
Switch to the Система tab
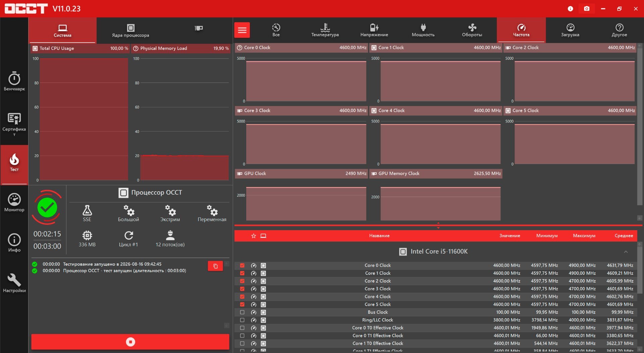pos(62,30)
